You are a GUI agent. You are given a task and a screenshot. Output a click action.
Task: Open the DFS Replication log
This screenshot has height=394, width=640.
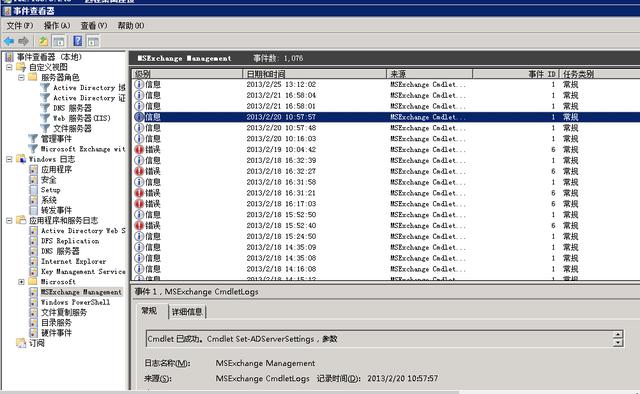tap(70, 241)
